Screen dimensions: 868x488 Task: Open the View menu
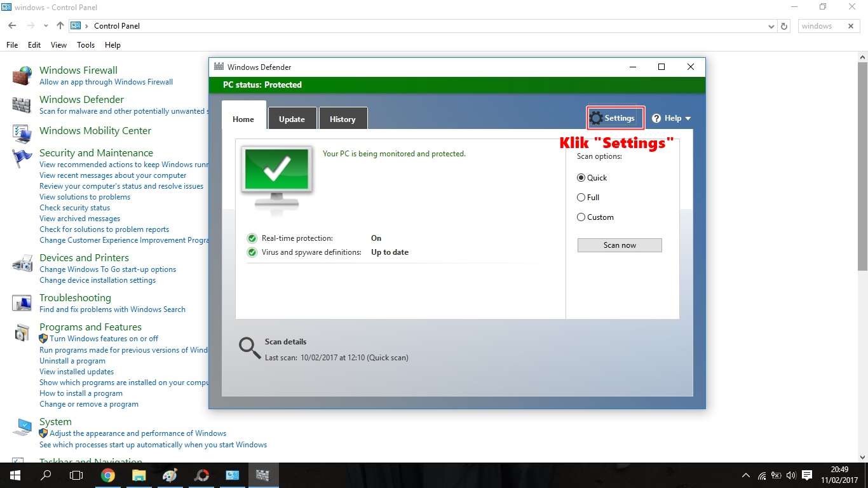58,45
